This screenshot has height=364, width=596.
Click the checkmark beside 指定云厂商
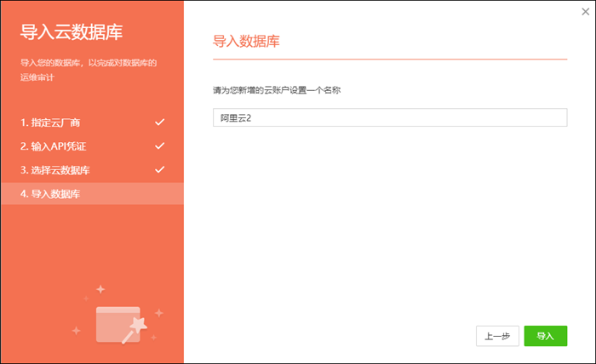159,122
